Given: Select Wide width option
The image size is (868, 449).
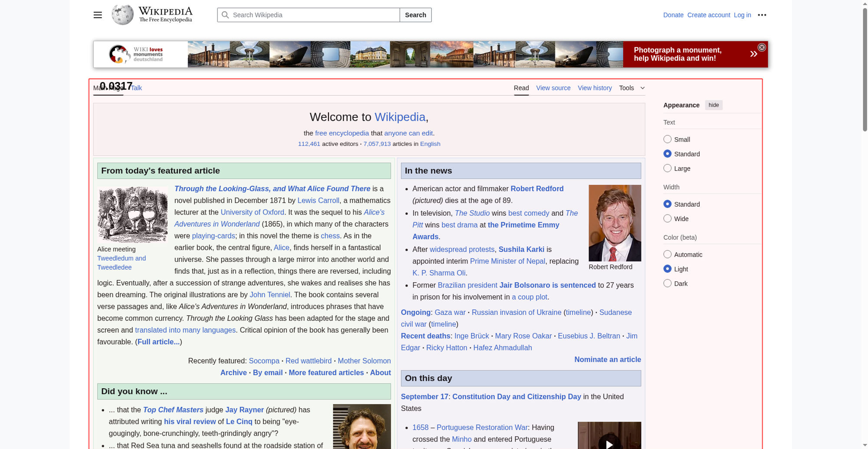Looking at the screenshot, I should point(667,218).
